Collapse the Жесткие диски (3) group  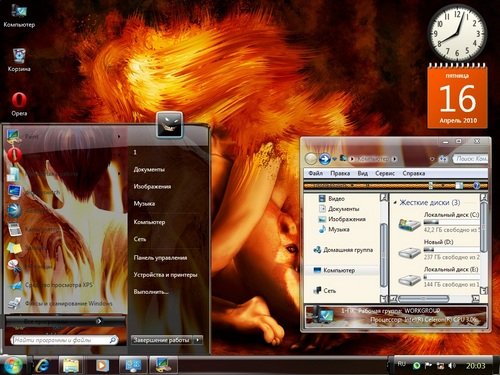(395, 202)
